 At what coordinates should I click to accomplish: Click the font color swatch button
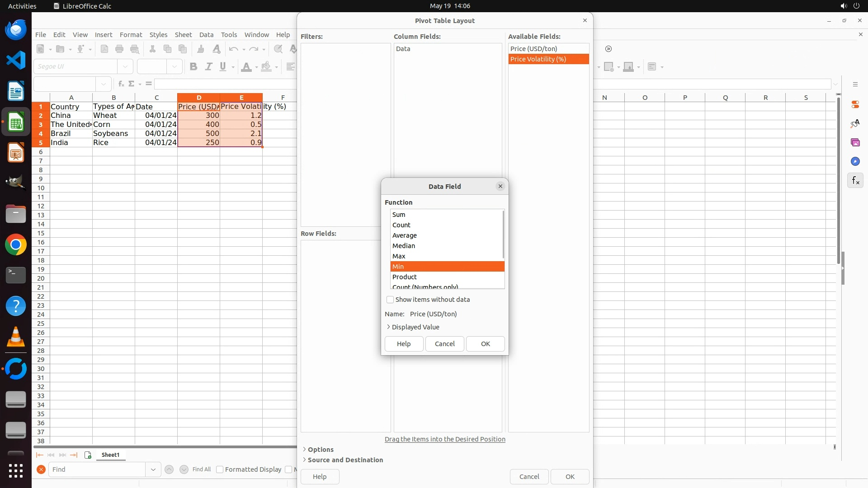246,67
